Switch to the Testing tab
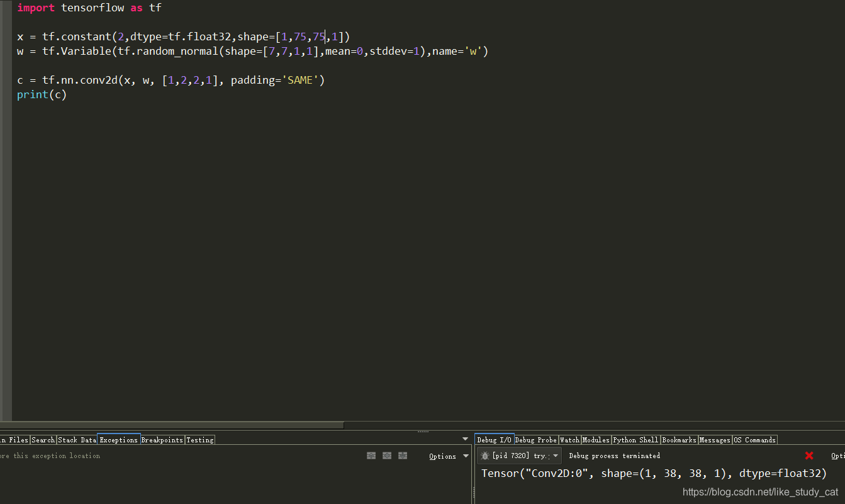The image size is (845, 504). pos(200,440)
